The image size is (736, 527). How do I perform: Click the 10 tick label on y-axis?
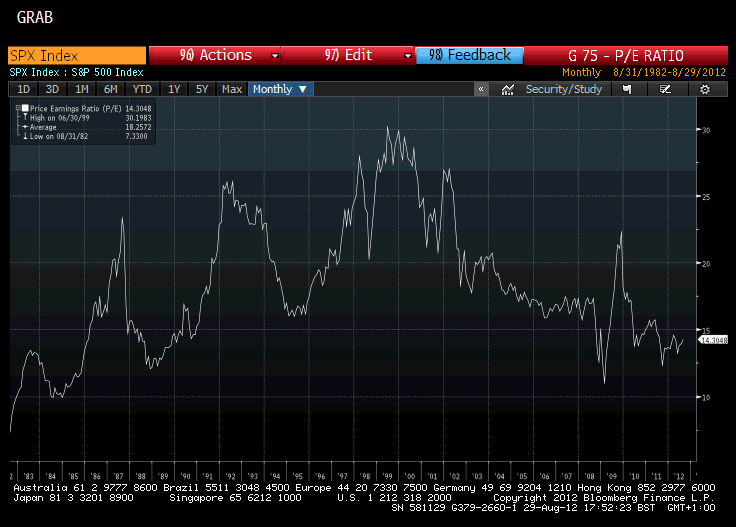tap(706, 397)
